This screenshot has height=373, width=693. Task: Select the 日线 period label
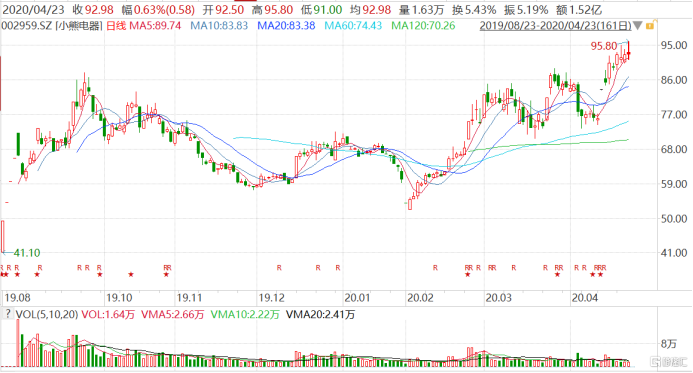click(x=116, y=26)
